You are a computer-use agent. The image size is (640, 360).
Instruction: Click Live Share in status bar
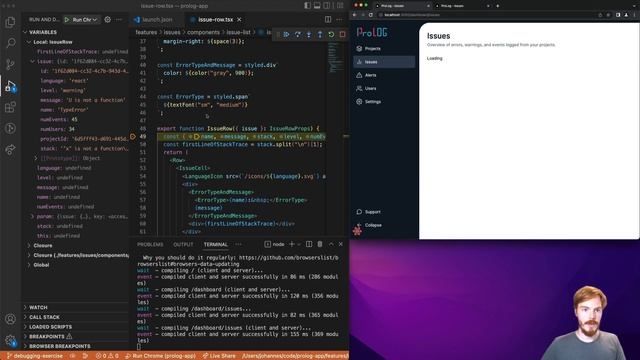[219, 356]
